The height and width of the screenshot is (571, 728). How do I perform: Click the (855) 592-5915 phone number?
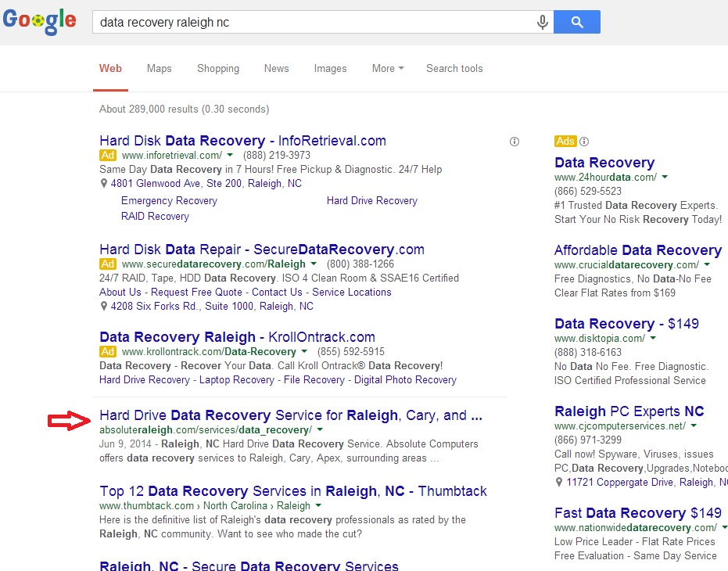(x=351, y=351)
